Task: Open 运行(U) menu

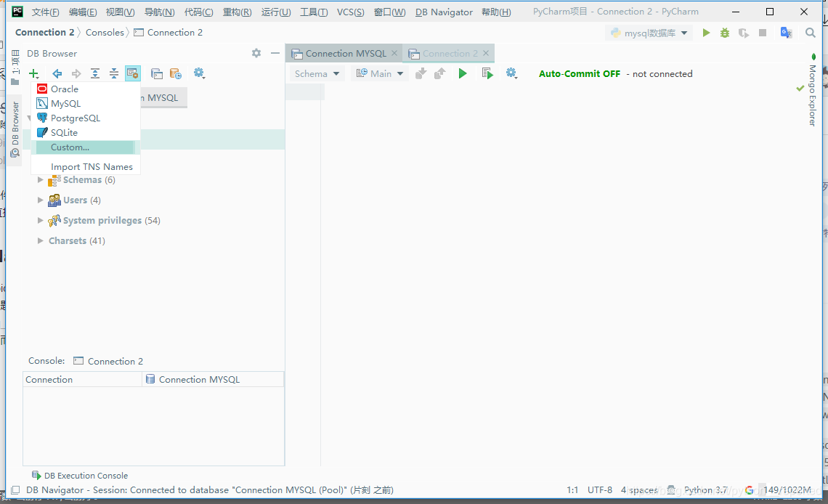Action: (x=276, y=12)
